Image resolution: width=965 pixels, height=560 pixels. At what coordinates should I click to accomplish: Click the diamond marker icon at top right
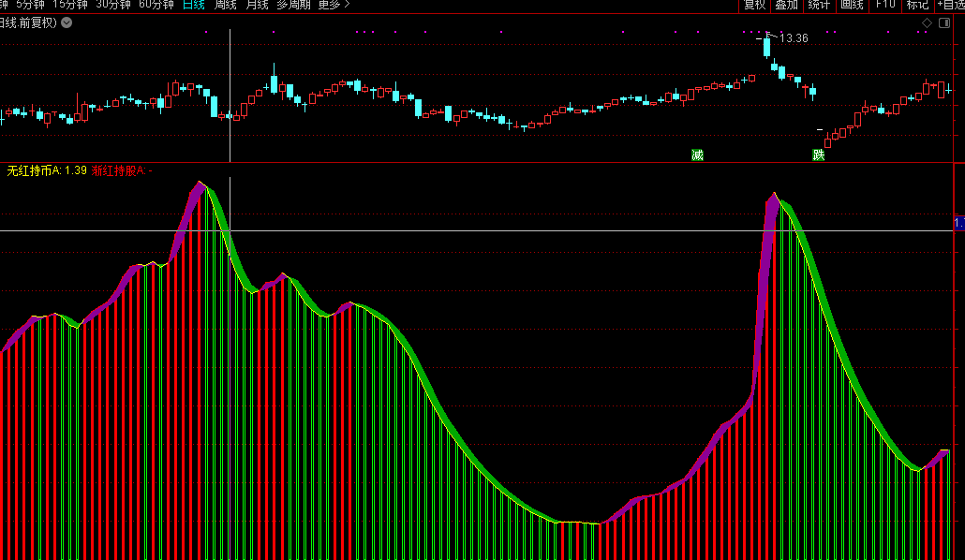(x=927, y=22)
